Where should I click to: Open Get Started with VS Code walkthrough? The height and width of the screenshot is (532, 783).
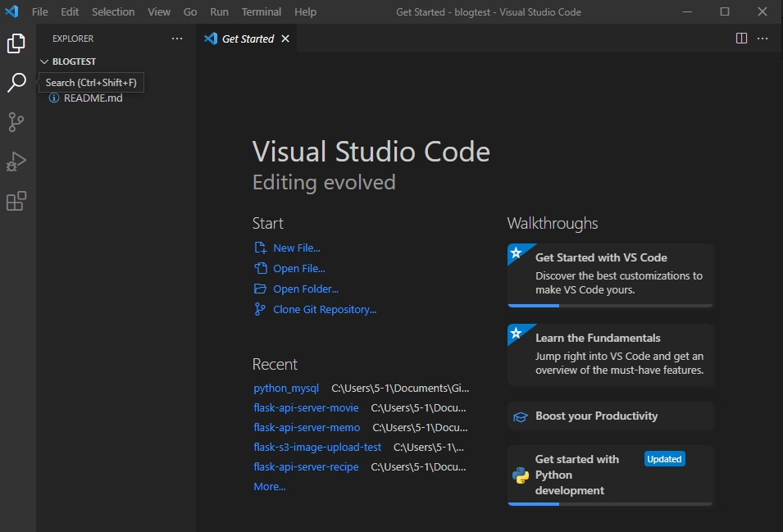[610, 275]
